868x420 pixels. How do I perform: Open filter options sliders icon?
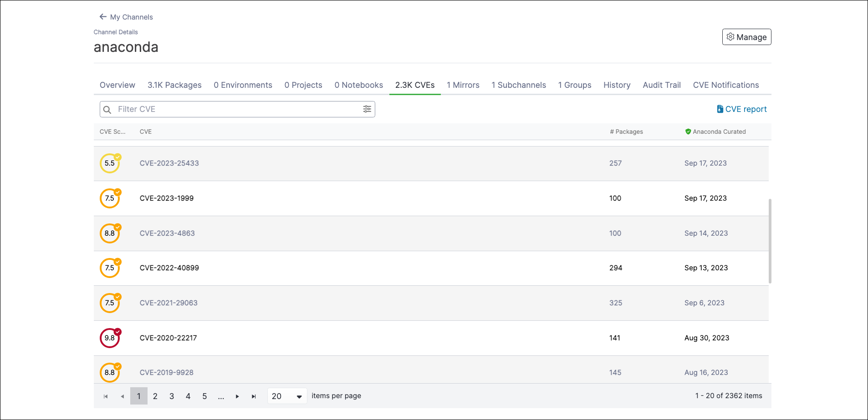367,109
